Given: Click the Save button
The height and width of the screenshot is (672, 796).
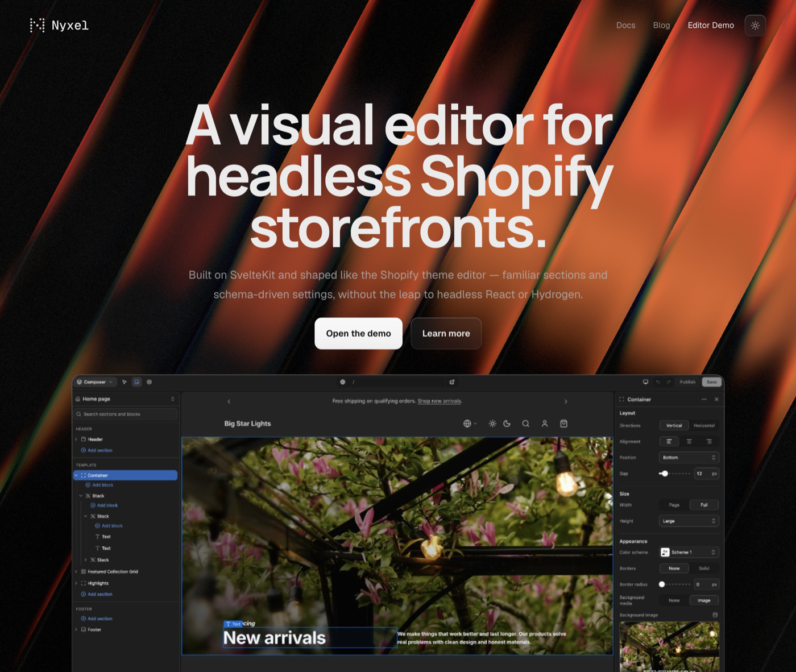Looking at the screenshot, I should 712,382.
